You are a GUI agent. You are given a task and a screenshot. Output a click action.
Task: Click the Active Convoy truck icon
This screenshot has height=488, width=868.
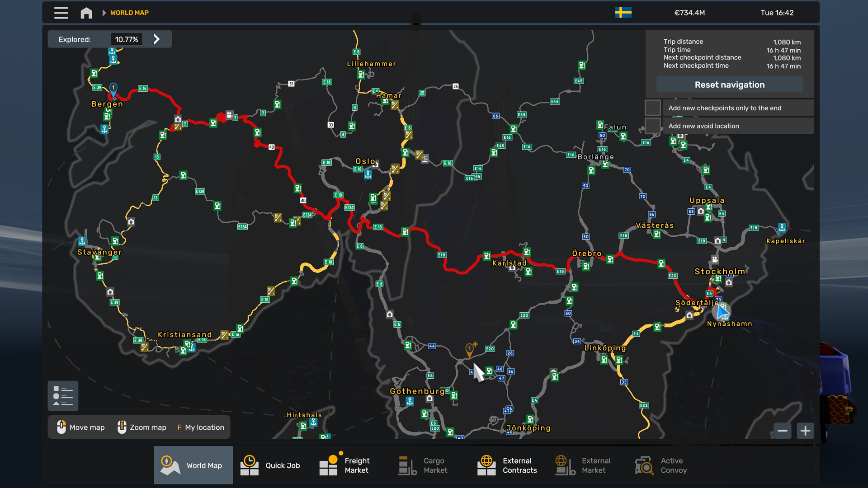tap(644, 465)
